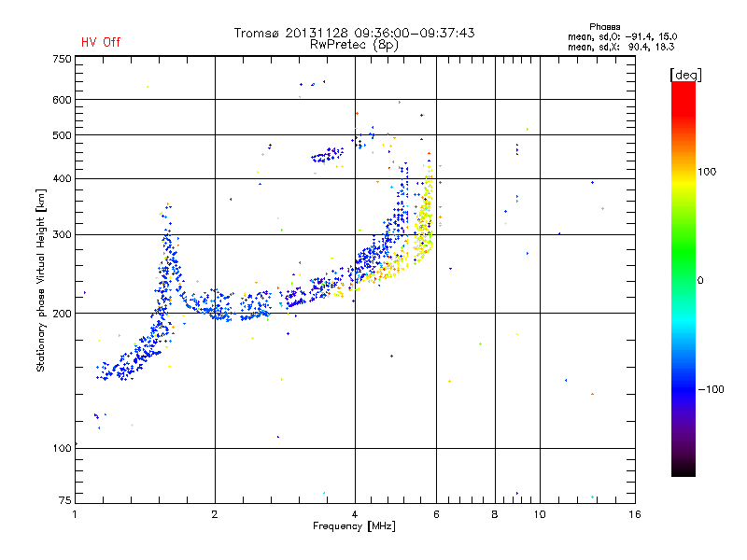Click the "[deg]" colorbar label

pyautogui.click(x=685, y=75)
